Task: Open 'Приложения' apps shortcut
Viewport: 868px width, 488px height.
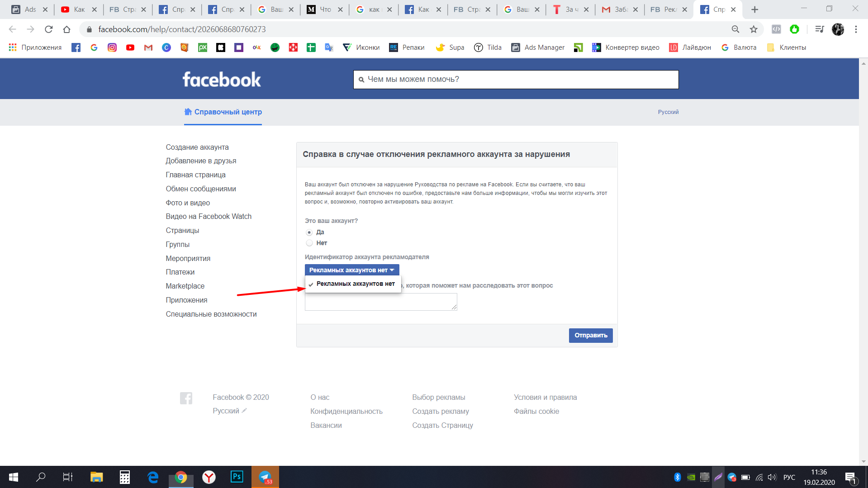Action: [x=35, y=47]
